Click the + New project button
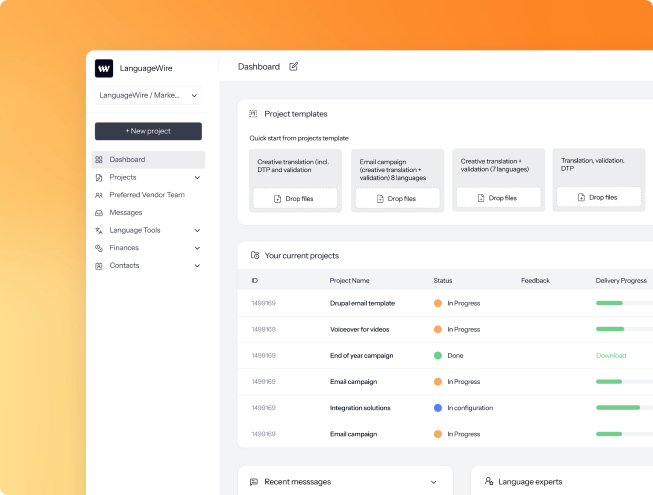Viewport: 653px width, 495px height. point(148,131)
